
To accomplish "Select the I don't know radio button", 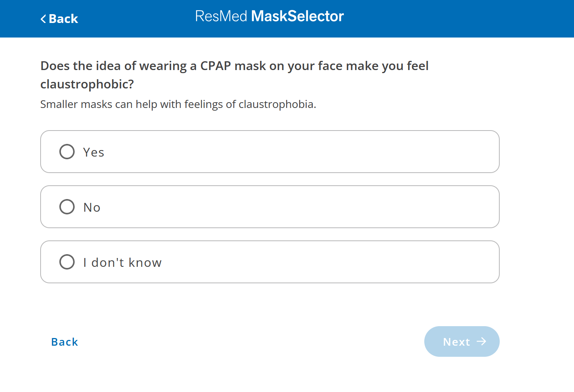I will click(x=67, y=262).
